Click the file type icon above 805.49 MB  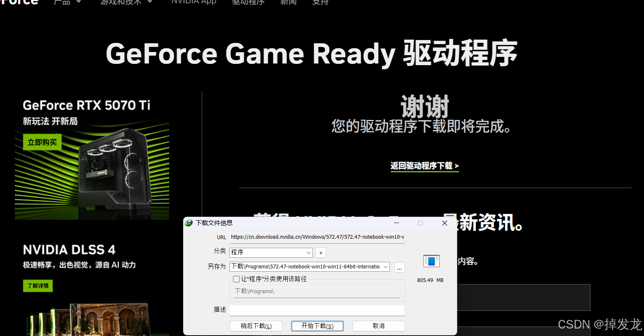[x=431, y=261]
